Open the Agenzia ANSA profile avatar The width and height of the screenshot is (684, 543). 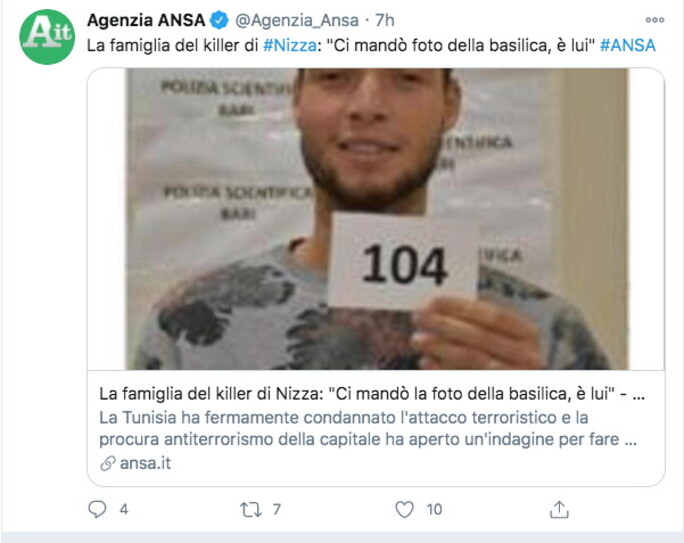point(47,37)
